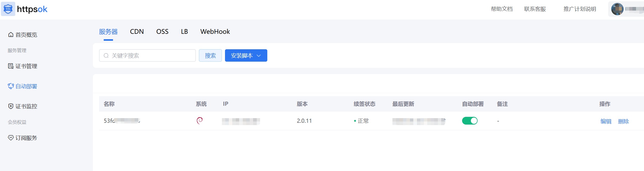Screen dimensions: 644x171
Task: Open the user avatar profile menu
Action: click(617, 9)
